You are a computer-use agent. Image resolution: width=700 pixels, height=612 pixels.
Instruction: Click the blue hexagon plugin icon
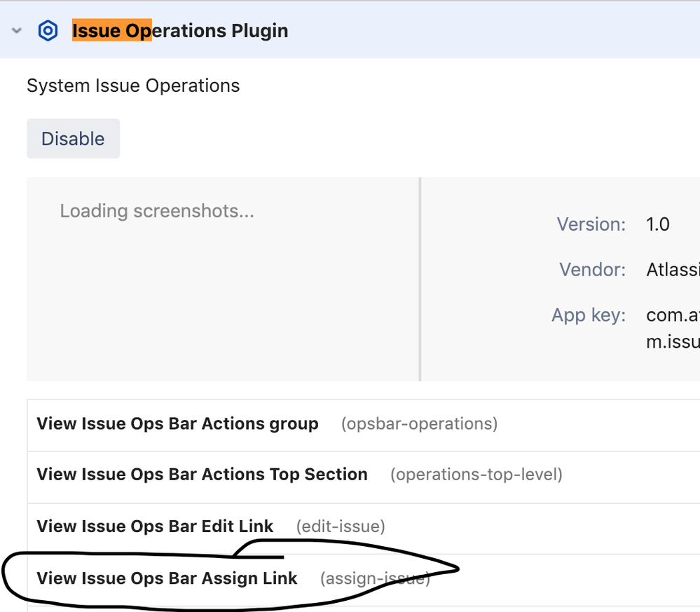click(x=48, y=31)
